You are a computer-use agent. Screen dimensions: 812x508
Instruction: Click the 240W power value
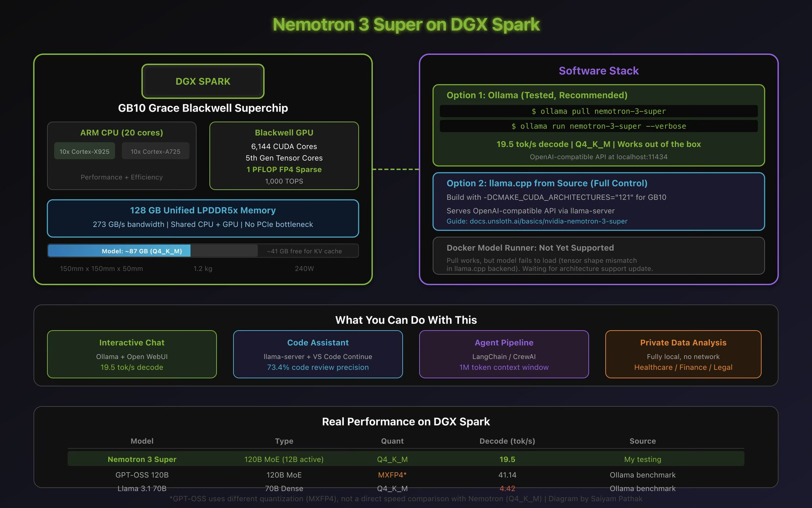pos(304,269)
